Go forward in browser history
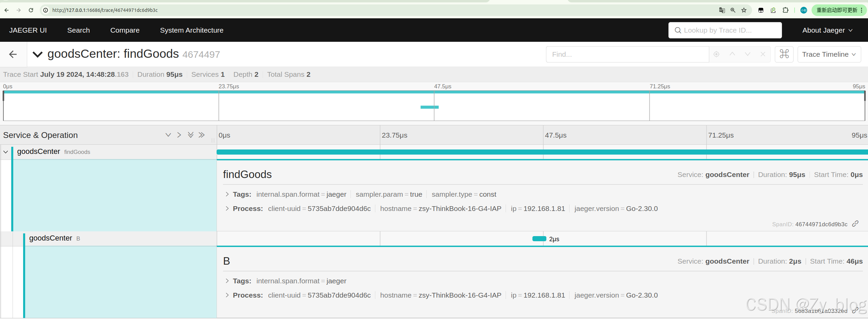The width and height of the screenshot is (868, 319). coord(19,10)
